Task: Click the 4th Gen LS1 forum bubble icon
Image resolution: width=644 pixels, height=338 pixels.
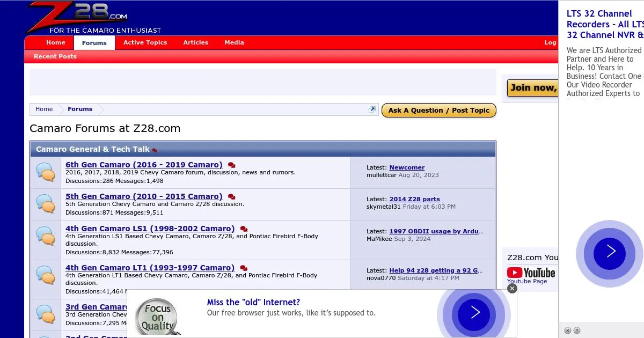Action: [x=46, y=236]
